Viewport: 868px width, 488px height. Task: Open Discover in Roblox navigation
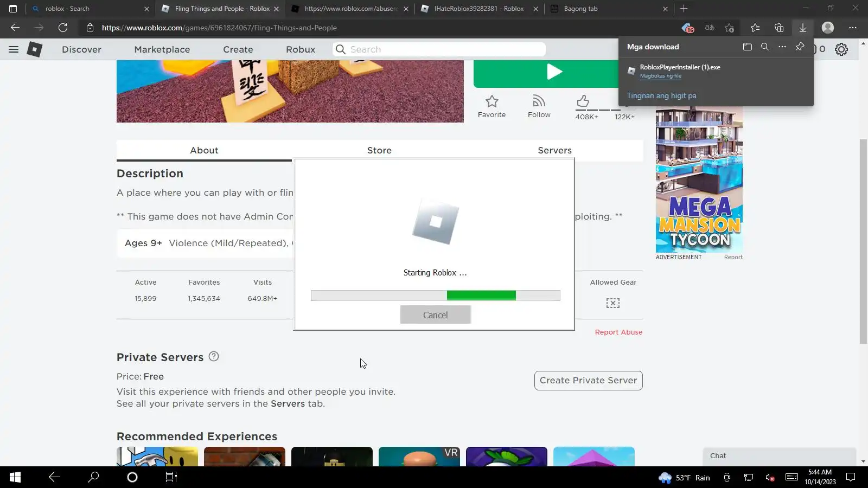pyautogui.click(x=81, y=49)
